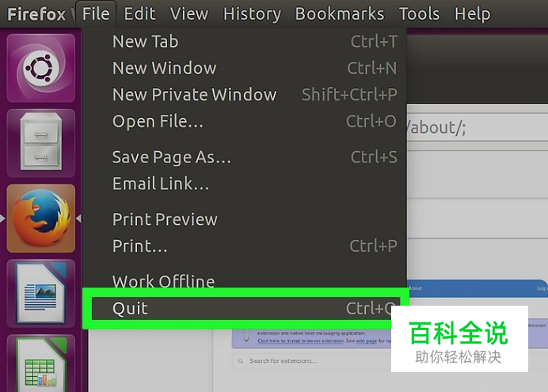
Task: Open the Files cabinet icon in the launcher
Action: point(41,143)
